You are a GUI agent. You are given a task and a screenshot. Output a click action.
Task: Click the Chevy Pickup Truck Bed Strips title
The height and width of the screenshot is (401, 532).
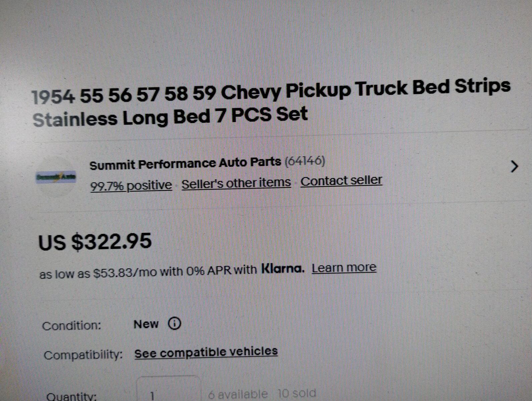[x=270, y=104]
